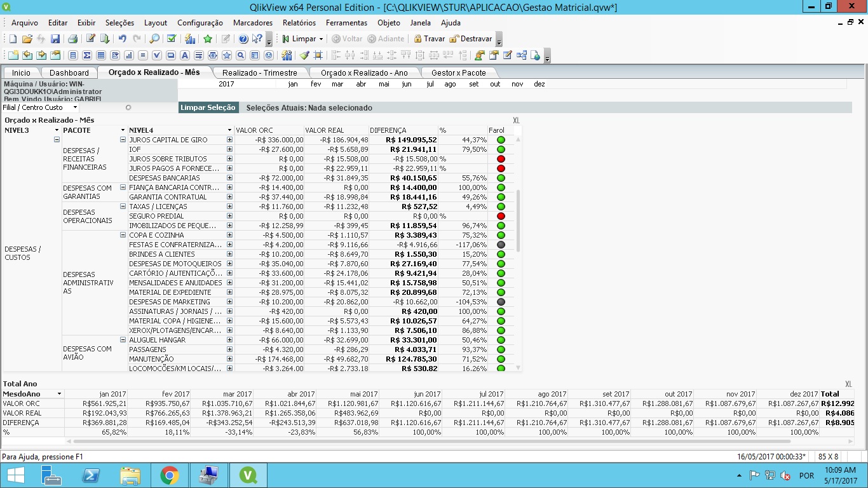
Task: Open the Time Chart wizard icon
Action: click(x=287, y=55)
